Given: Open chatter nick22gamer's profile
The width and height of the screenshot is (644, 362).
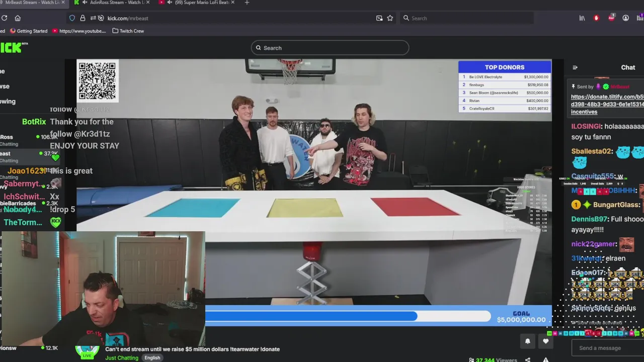Looking at the screenshot, I should [594, 244].
